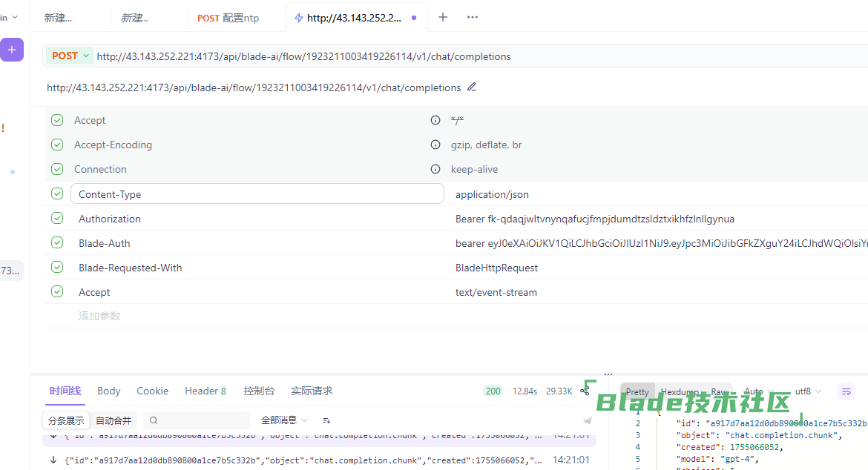Clear the timeline messages with broom icon
The width and height of the screenshot is (868, 470).
[x=588, y=421]
